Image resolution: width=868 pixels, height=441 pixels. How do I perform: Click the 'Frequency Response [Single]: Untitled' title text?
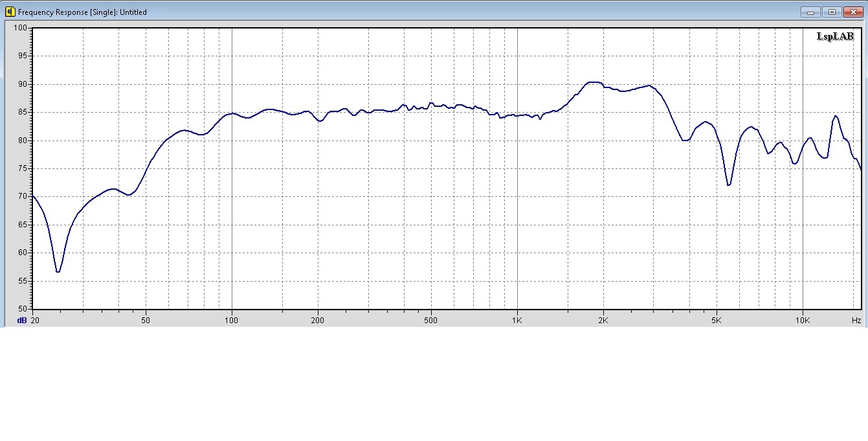(x=82, y=12)
